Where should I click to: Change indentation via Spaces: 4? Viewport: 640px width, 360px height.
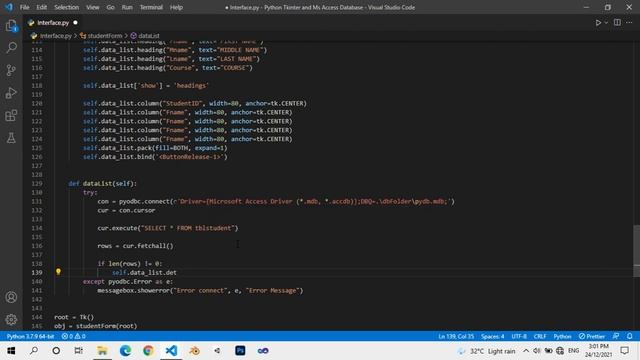click(x=492, y=336)
